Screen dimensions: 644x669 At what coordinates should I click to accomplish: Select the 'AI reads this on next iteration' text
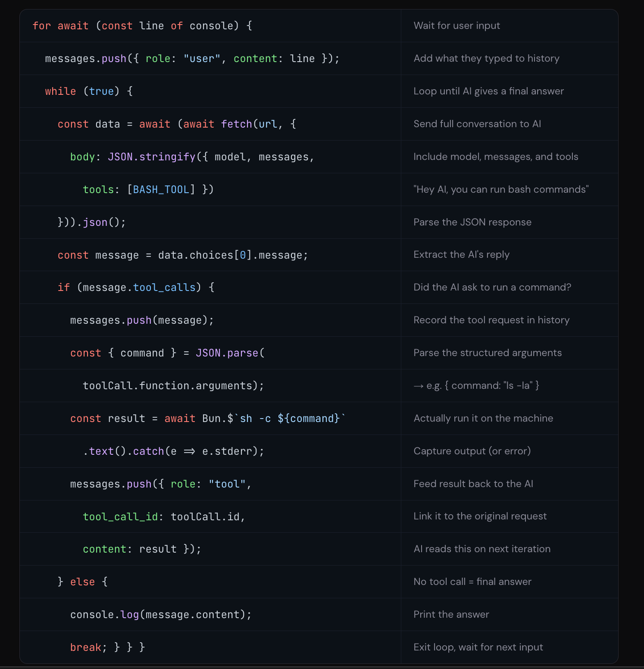(x=482, y=549)
